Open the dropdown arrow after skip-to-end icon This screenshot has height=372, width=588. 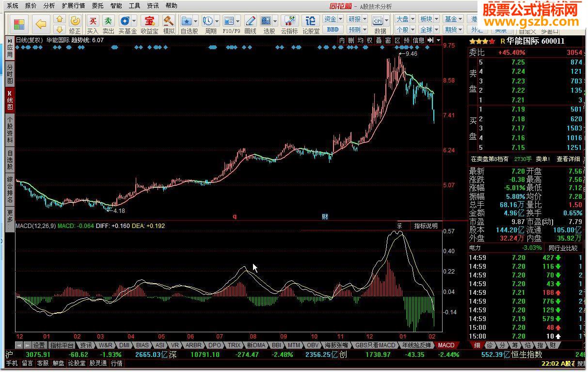(438, 40)
